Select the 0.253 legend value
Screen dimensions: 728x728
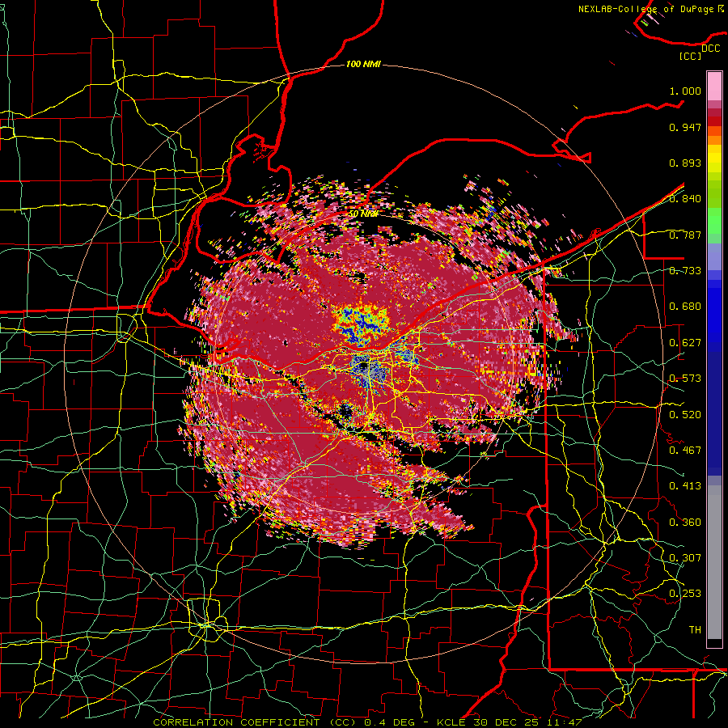click(685, 594)
